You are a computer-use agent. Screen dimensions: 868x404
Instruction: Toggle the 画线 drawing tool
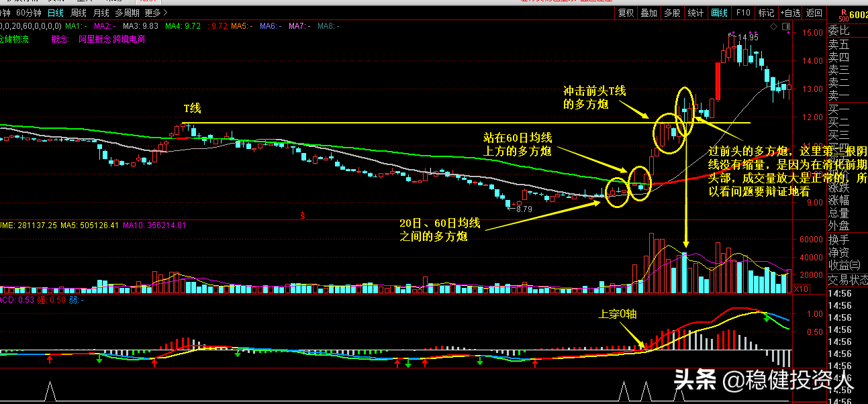tap(719, 13)
